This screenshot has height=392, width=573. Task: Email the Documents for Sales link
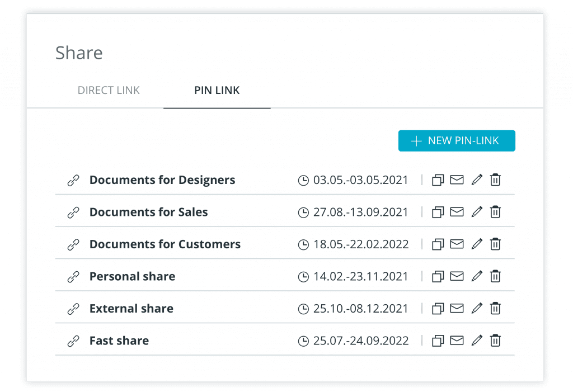(457, 212)
